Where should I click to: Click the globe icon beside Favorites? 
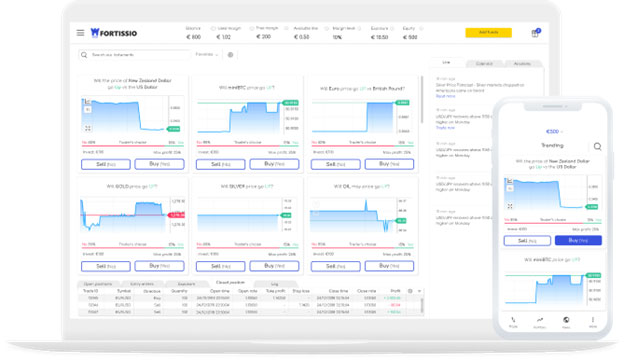[230, 55]
